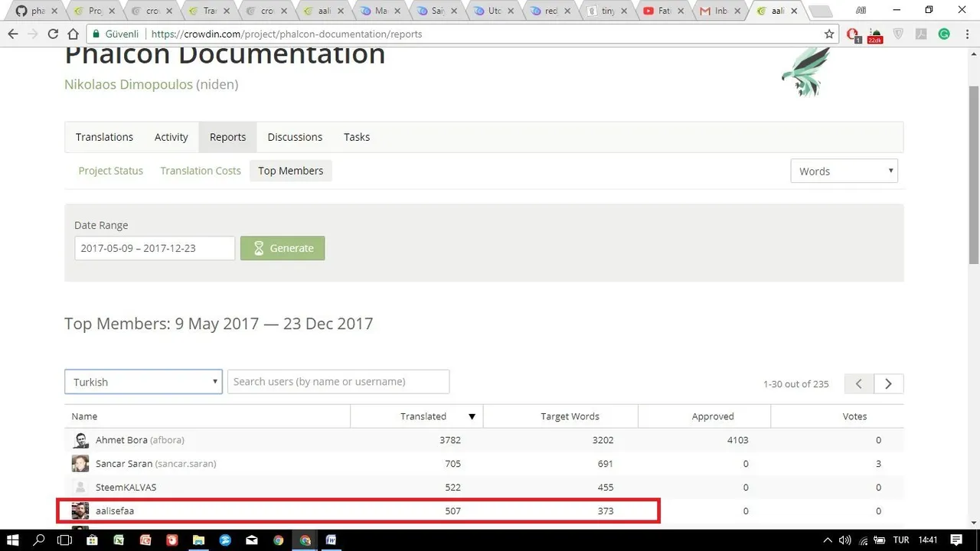Open Word from taskbar
This screenshot has width=980, height=551.
[332, 540]
